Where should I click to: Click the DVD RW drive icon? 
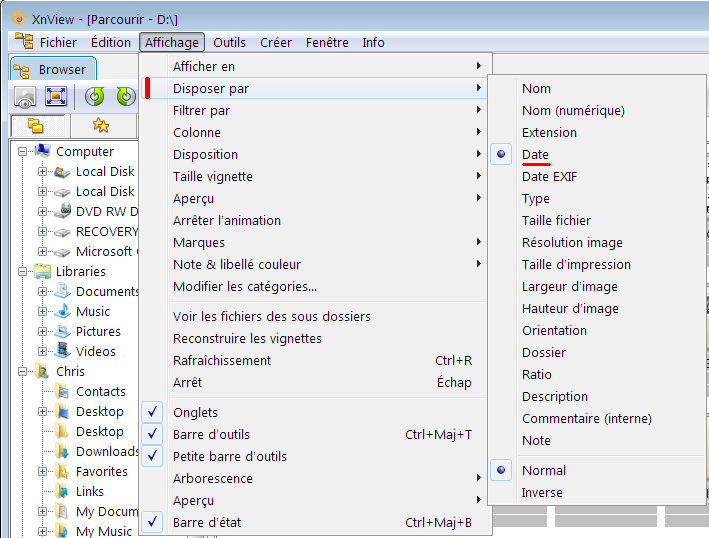click(x=63, y=211)
